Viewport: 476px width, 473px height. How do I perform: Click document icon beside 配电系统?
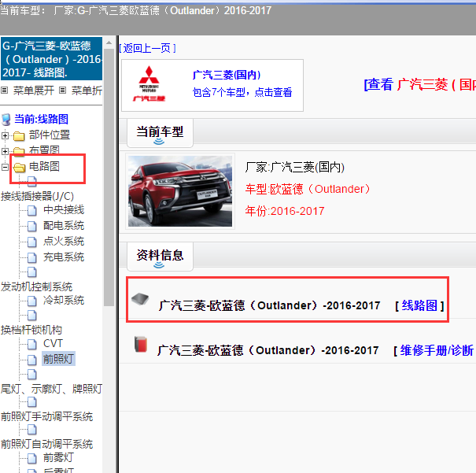tap(32, 226)
